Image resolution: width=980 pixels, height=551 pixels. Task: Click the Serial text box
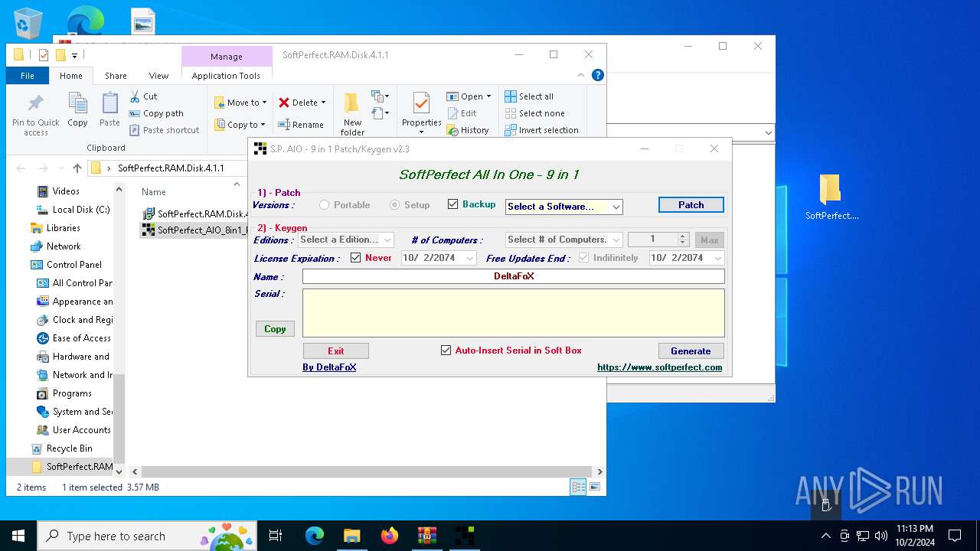pyautogui.click(x=513, y=312)
